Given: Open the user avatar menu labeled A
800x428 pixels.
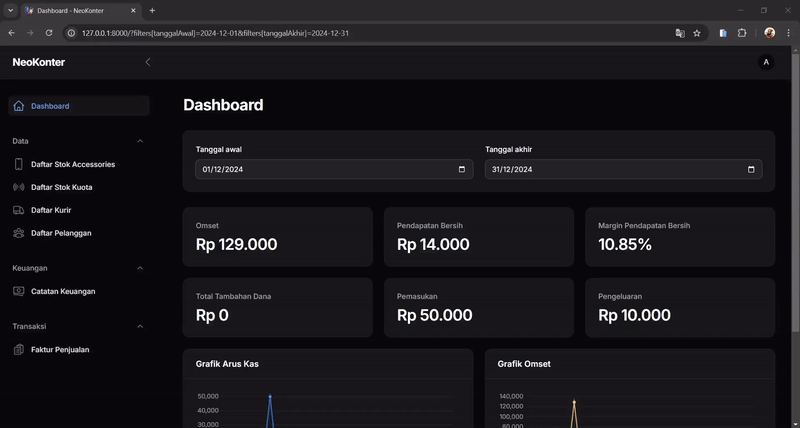Looking at the screenshot, I should coord(766,62).
